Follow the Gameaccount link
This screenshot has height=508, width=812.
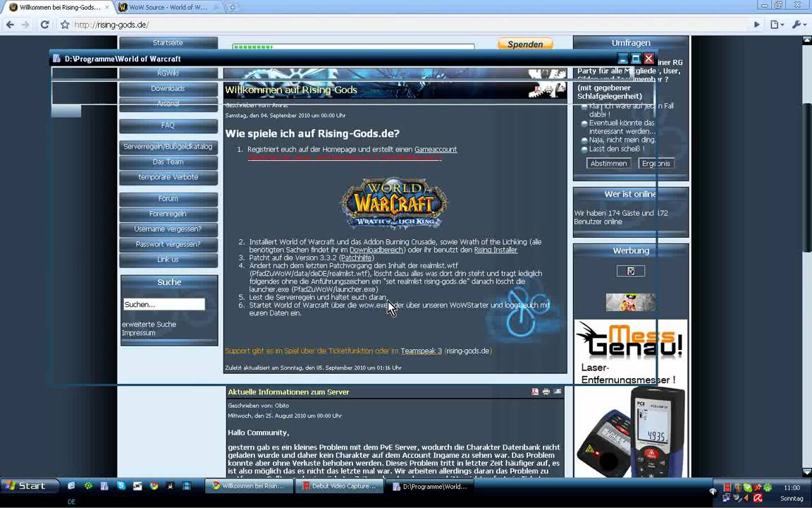click(436, 150)
